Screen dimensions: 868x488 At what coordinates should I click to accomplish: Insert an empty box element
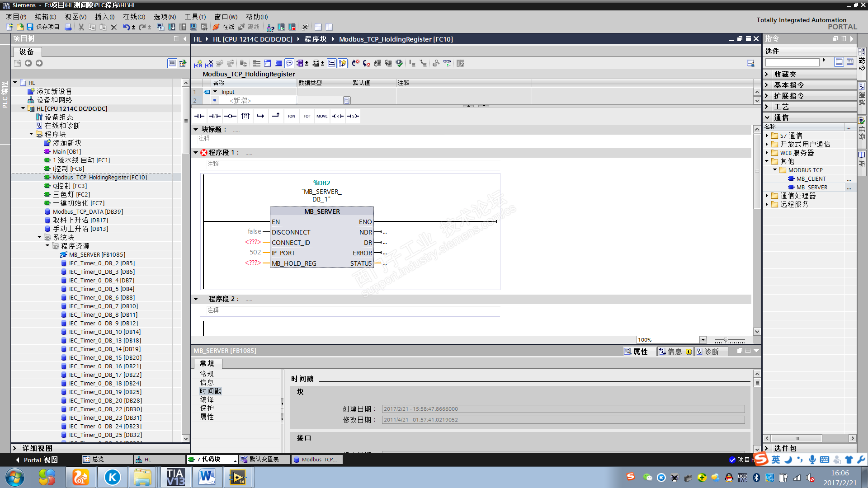(245, 116)
